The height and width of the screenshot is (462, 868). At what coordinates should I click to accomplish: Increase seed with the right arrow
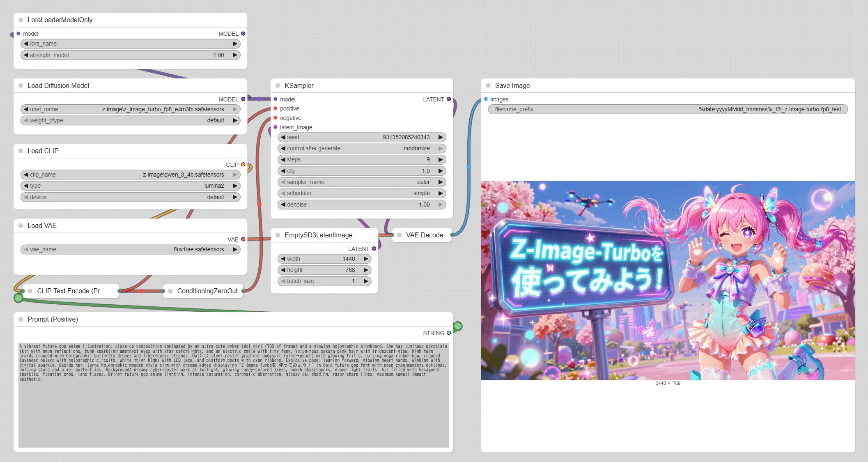click(x=441, y=137)
